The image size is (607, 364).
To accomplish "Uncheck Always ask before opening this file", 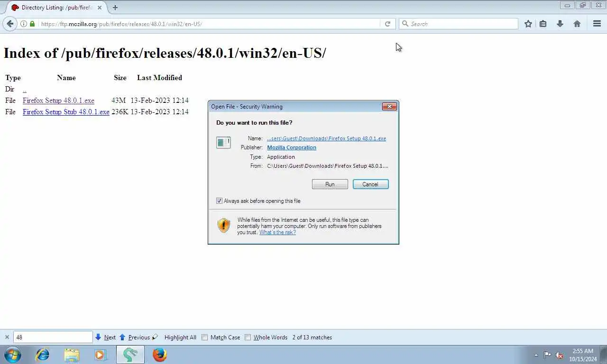I will [219, 201].
